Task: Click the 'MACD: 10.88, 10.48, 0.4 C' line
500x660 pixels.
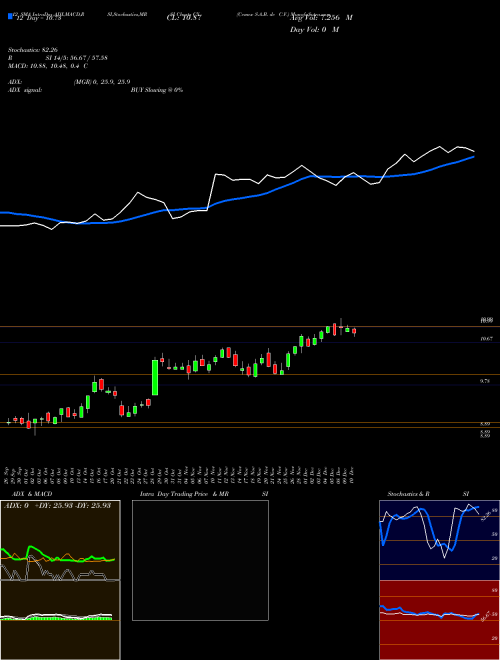Action: coord(48,66)
